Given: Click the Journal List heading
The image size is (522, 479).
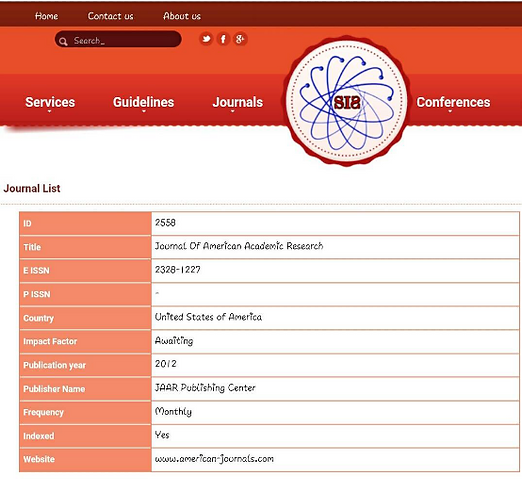Looking at the screenshot, I should [32, 188].
